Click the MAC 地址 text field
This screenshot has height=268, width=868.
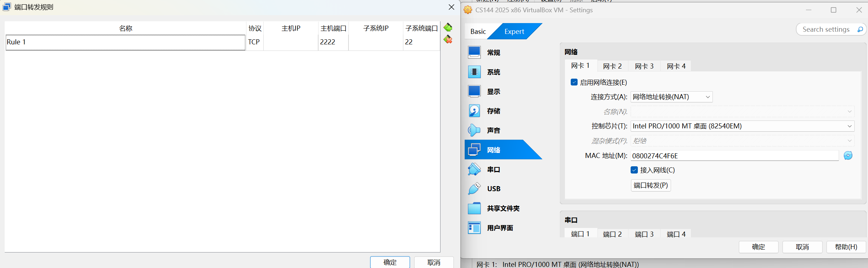(x=734, y=156)
